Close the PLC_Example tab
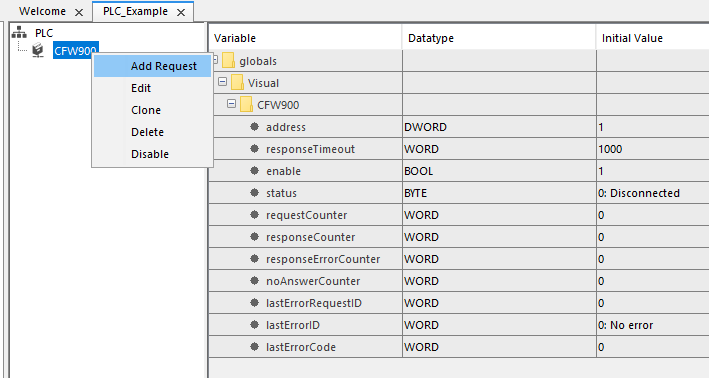The width and height of the screenshot is (709, 378). [181, 12]
